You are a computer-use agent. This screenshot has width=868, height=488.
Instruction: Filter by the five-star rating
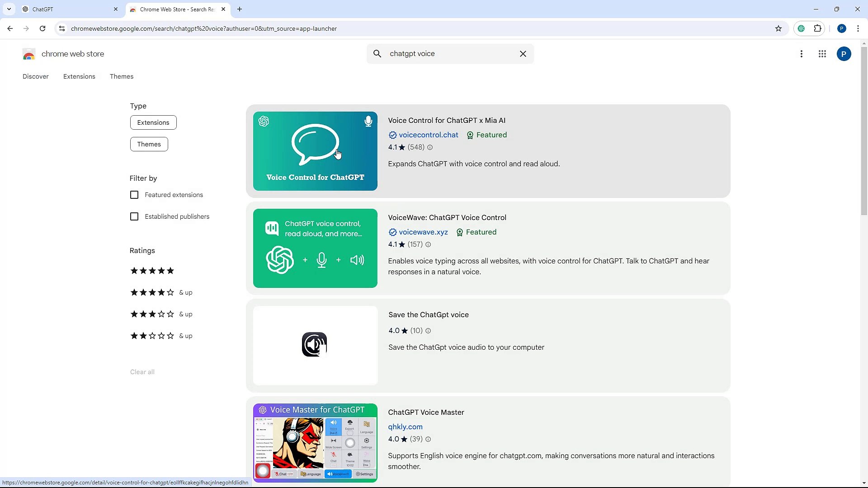(152, 271)
